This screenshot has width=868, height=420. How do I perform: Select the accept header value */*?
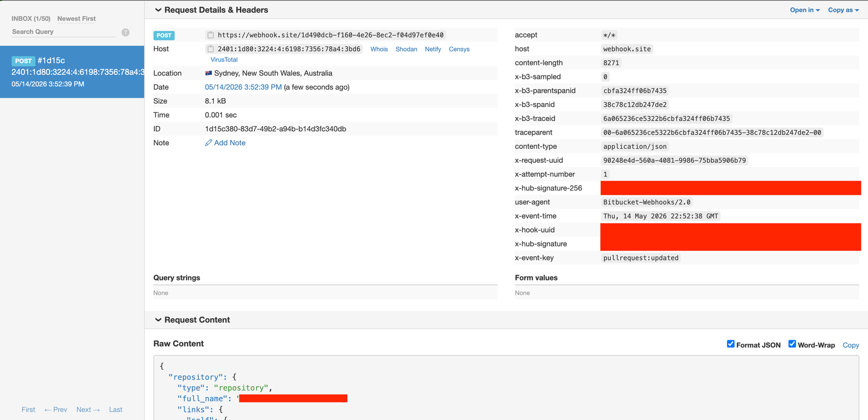pos(609,35)
